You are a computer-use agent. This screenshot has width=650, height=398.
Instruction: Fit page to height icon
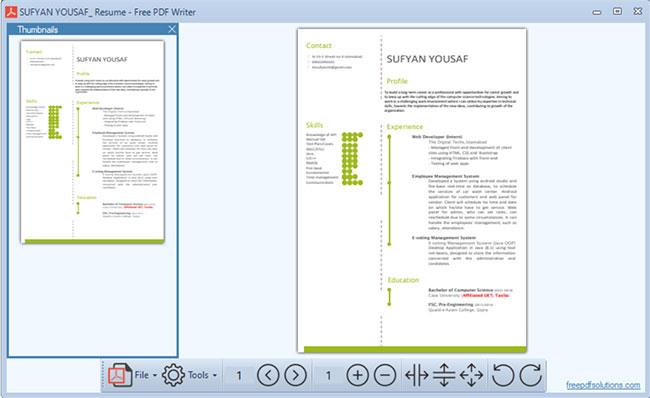[x=444, y=375]
